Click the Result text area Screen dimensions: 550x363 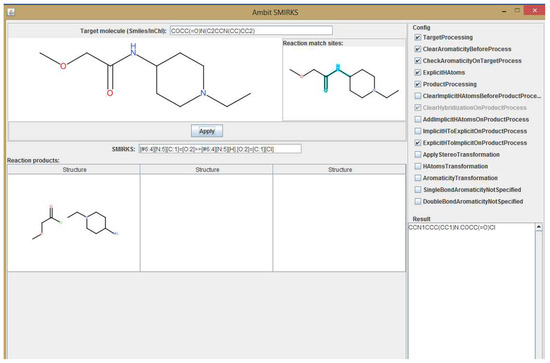[x=471, y=290]
